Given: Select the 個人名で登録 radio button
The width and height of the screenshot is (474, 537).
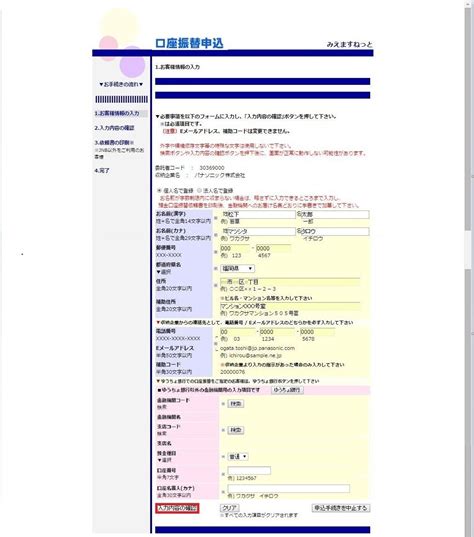Looking at the screenshot, I should click(x=159, y=190).
